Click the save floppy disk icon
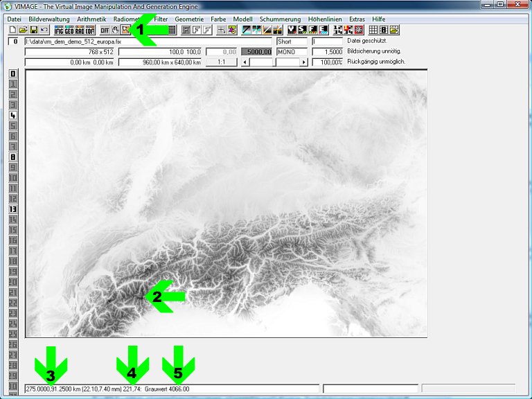 [x=33, y=30]
